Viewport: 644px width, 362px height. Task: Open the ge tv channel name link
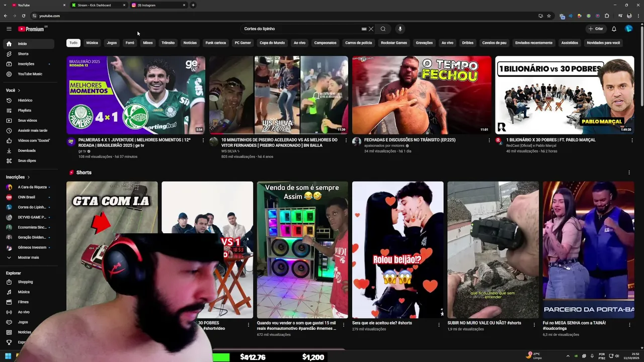82,151
